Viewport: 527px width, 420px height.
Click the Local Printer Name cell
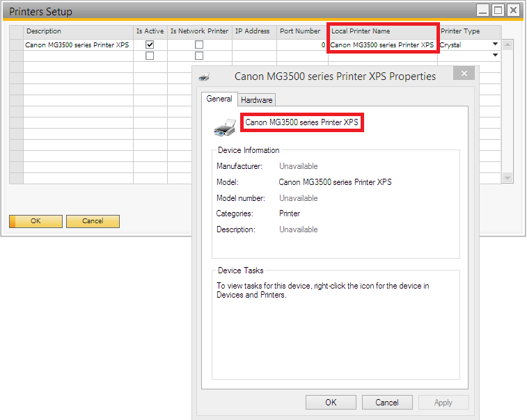pyautogui.click(x=382, y=45)
